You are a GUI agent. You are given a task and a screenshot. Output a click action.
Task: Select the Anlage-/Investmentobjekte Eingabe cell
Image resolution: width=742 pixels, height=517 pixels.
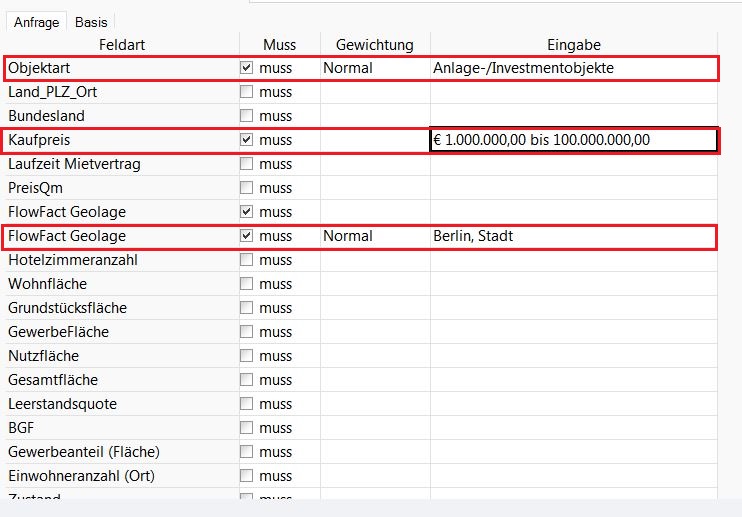click(x=573, y=68)
